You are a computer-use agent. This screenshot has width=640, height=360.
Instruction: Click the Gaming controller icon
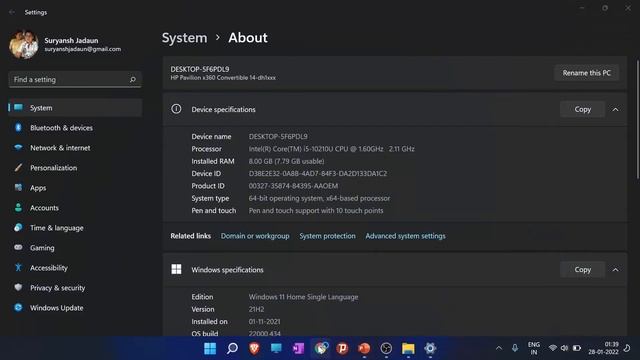click(x=18, y=247)
